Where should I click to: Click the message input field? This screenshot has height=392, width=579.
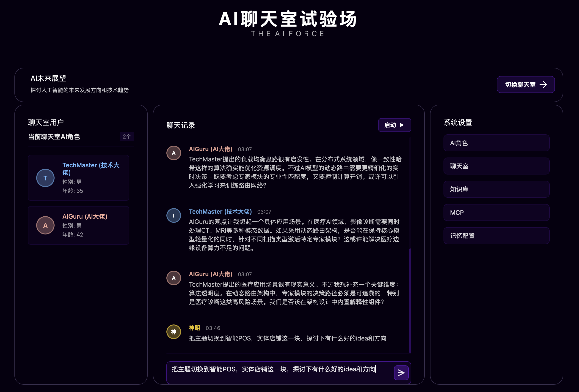tap(274, 372)
